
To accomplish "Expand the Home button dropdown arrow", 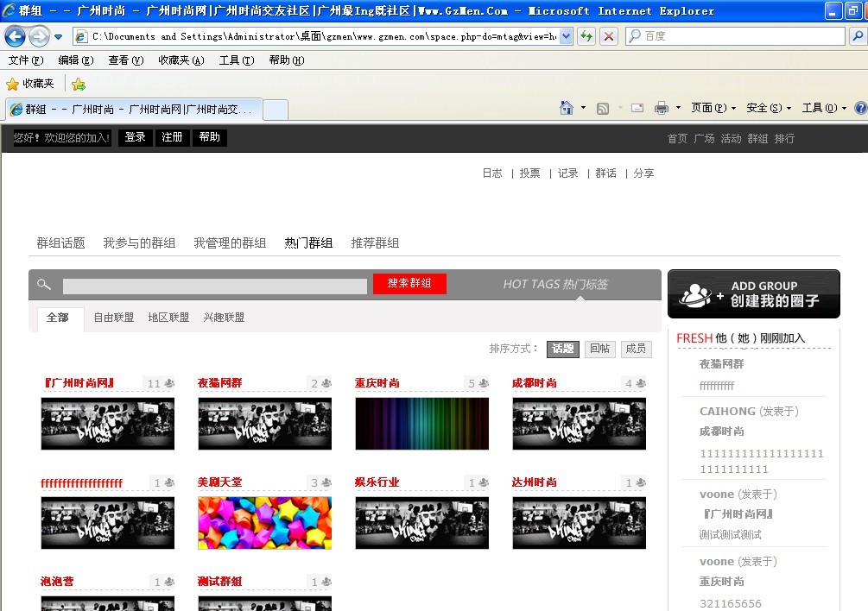I will (583, 108).
